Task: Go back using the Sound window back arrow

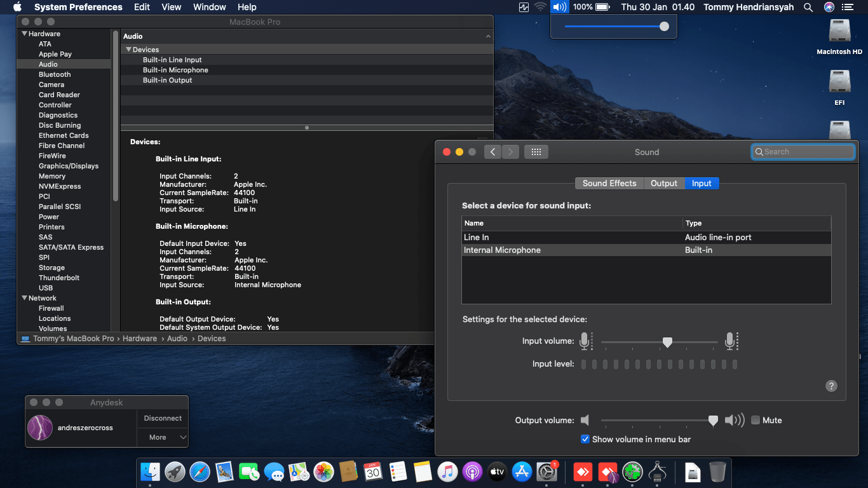Action: [493, 152]
